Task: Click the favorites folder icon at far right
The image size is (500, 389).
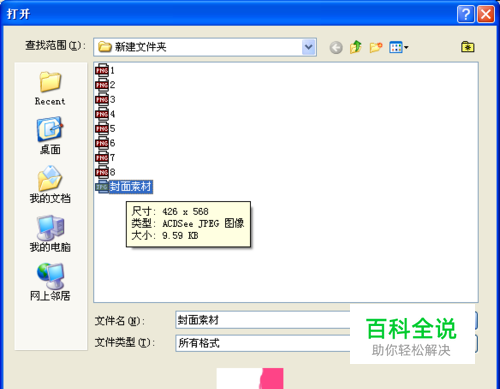Action: [x=468, y=47]
